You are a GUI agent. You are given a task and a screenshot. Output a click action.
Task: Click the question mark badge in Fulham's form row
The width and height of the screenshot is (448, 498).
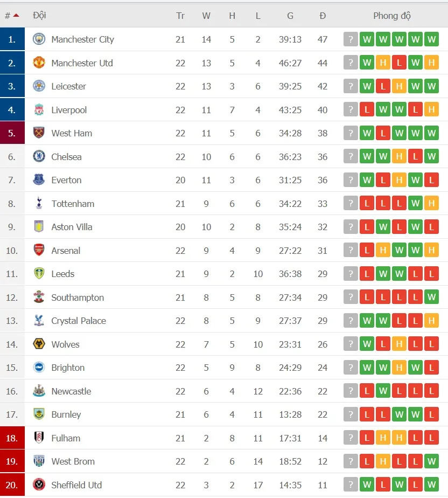tap(351, 438)
